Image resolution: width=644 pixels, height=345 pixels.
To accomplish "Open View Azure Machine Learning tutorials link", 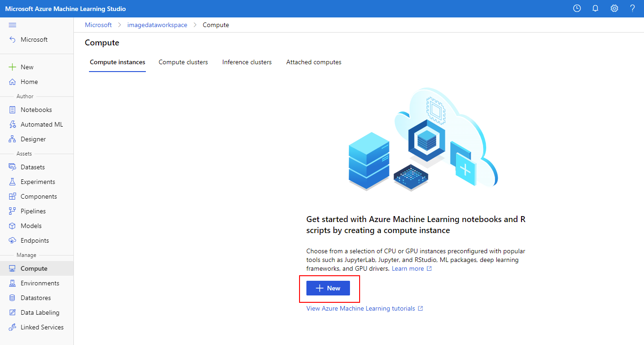I will tap(361, 308).
